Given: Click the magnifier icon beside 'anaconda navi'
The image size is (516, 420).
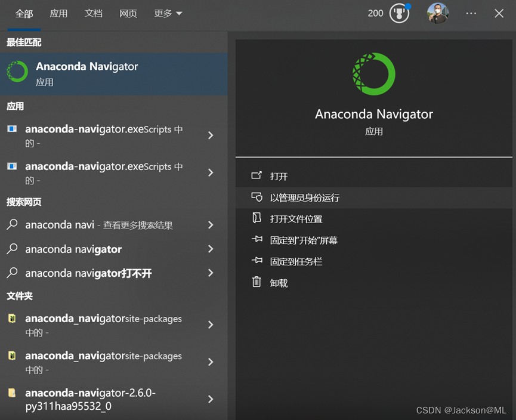Looking at the screenshot, I should tap(12, 224).
